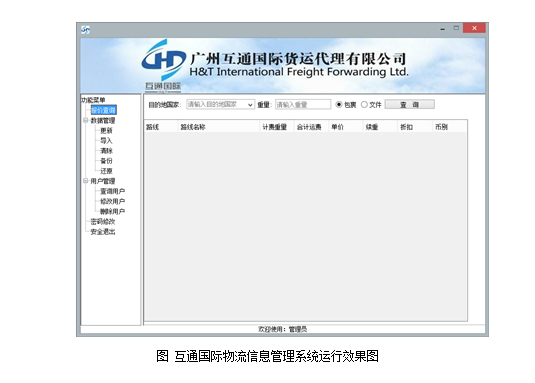The image size is (535, 383).
Task: Select 修改用户 under 用户管理
Action: 112,201
